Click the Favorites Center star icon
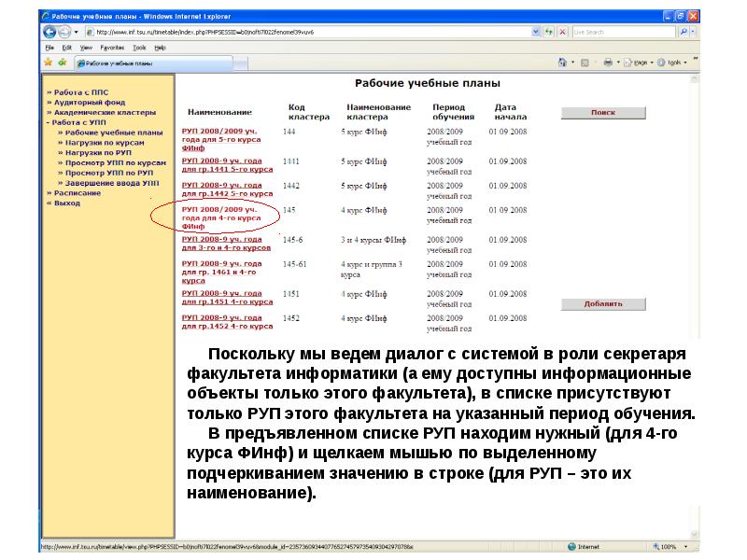Screen dimensions: 747x560 [48, 63]
